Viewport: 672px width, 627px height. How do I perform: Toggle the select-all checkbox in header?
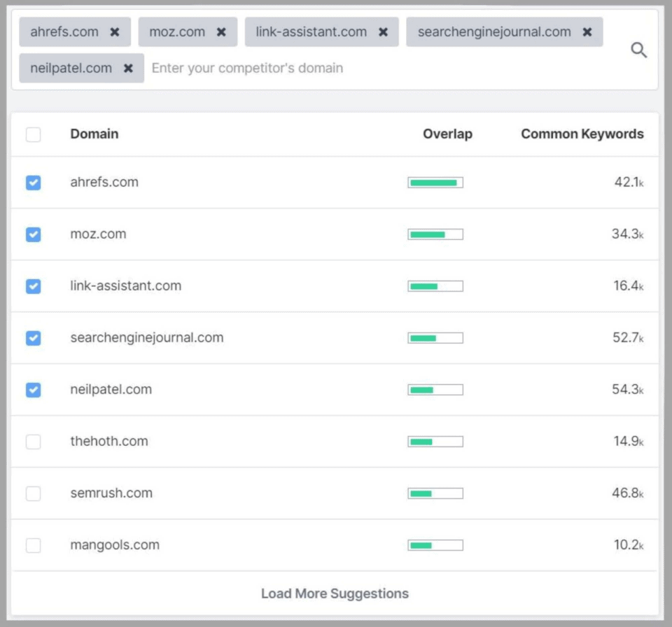click(33, 134)
